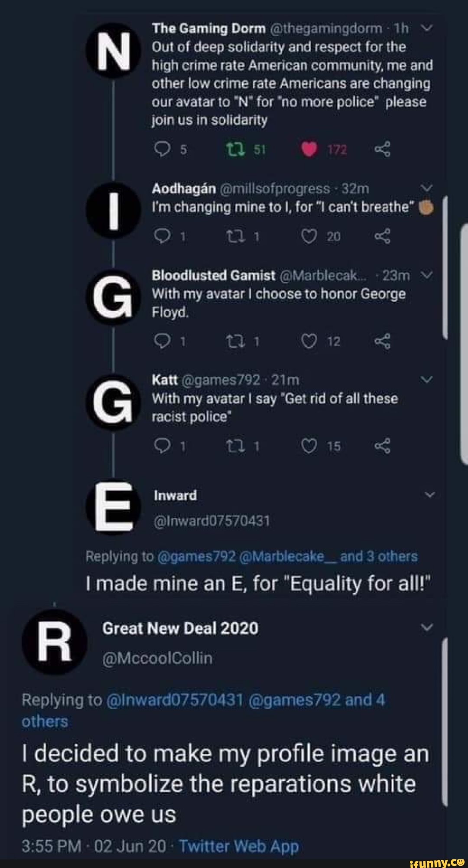Expand the options chevron on Inward's tweet
Viewport: 468px width, 868px height.
click(429, 495)
